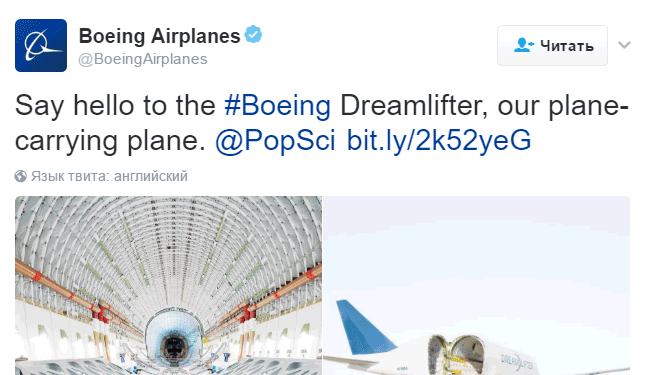Visit the @BoeingAirplanes handle
The width and height of the screenshot is (650, 375).
(143, 59)
